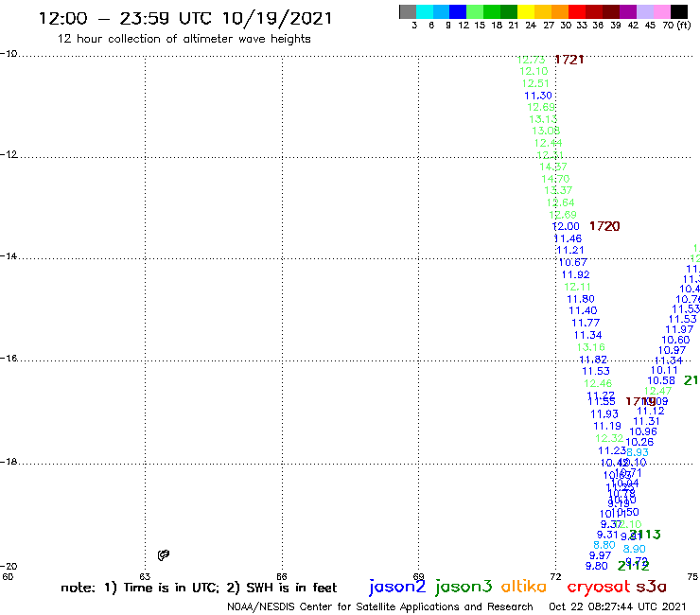This screenshot has width=700, height=615.
Task: Click the dark red 's3a' legend label
Action: click(652, 587)
